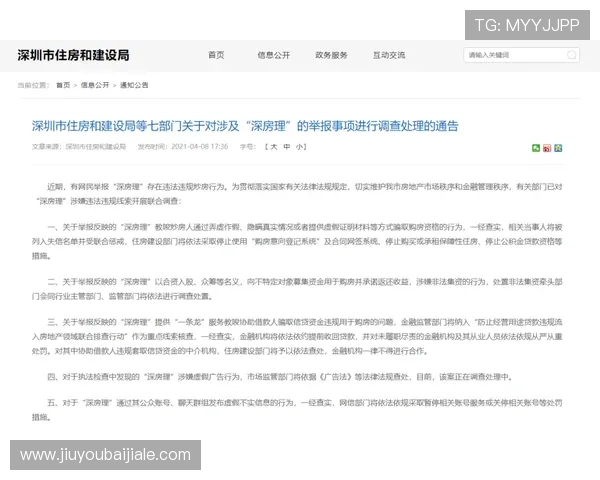Go to 通知公告 in the breadcrumb
Viewport: 600px width, 480px height.
(134, 85)
